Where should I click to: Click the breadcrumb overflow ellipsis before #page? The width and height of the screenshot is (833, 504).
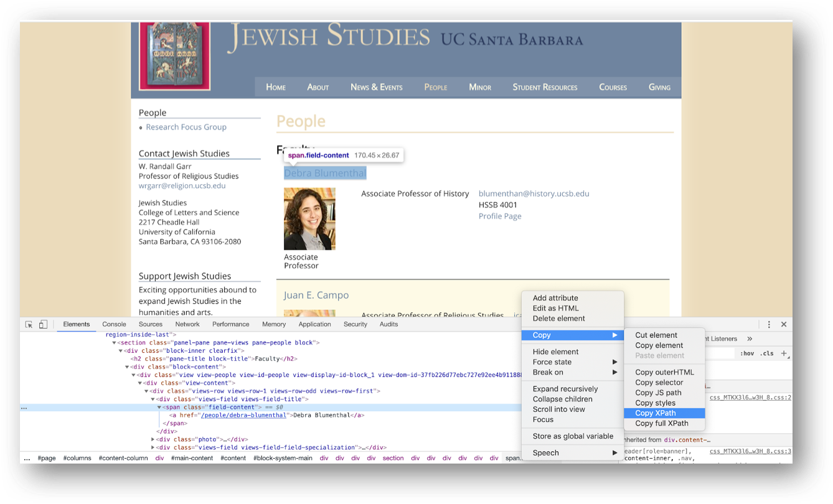click(27, 459)
